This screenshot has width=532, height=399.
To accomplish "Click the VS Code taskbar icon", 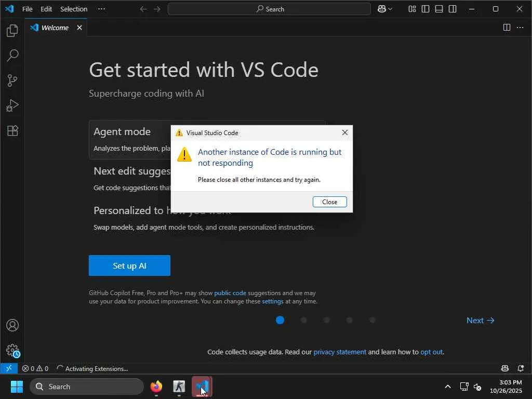I will click(x=202, y=387).
